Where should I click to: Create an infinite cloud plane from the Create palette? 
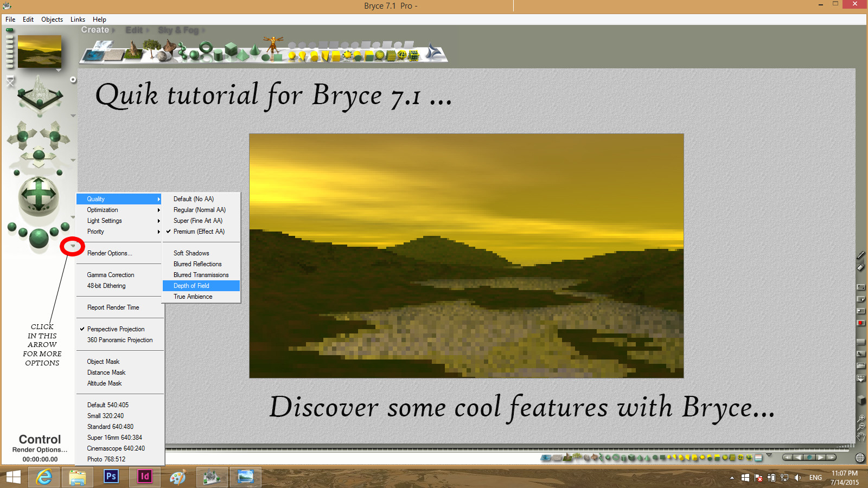click(x=104, y=45)
